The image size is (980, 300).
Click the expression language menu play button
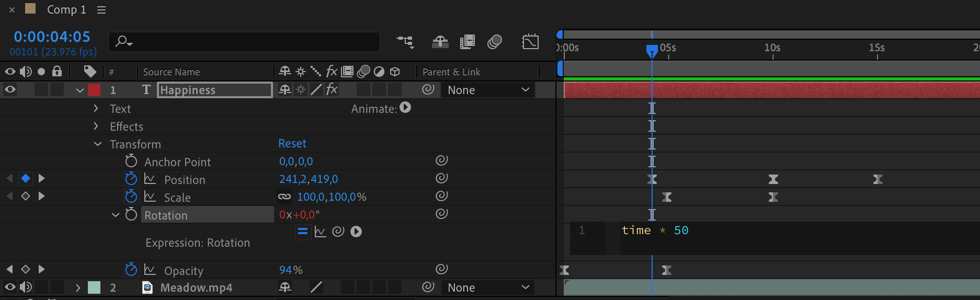(x=356, y=232)
